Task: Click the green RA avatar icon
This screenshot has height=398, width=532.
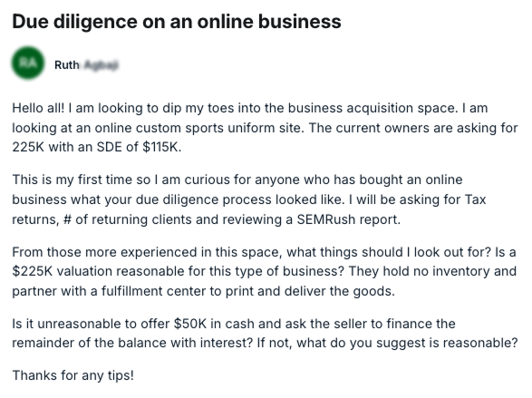Action: click(x=28, y=63)
